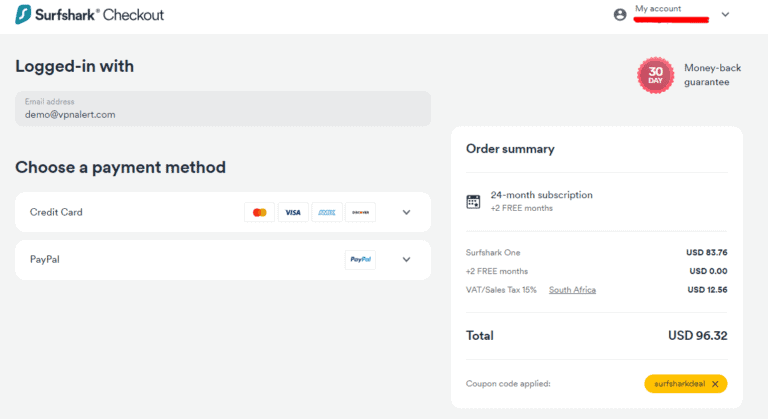Click the Mastercard card icon
Screen dimensions: 768x419
coord(260,212)
